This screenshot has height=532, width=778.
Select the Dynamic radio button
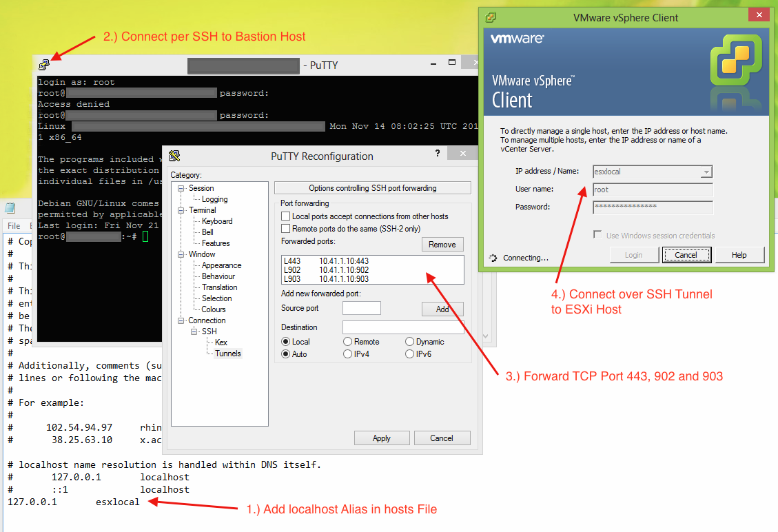pos(410,342)
